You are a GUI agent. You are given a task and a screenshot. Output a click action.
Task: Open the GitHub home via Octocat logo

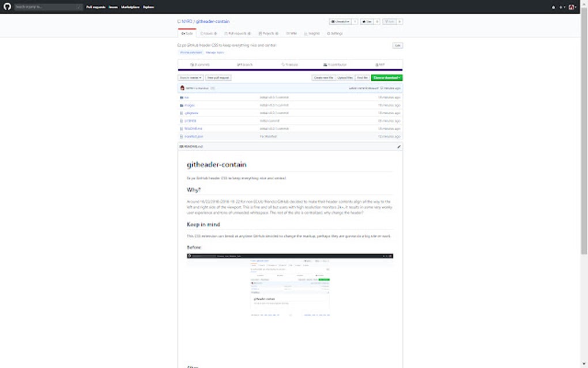[6, 7]
